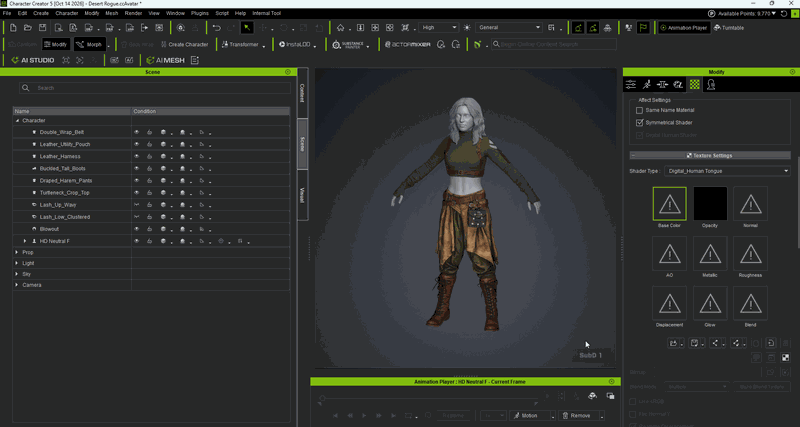Click the Home camera view icon
The width and height of the screenshot is (800, 427).
340,28
